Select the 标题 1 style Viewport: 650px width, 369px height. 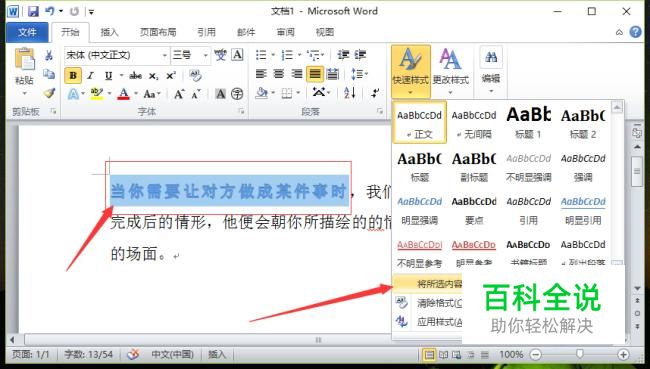528,122
